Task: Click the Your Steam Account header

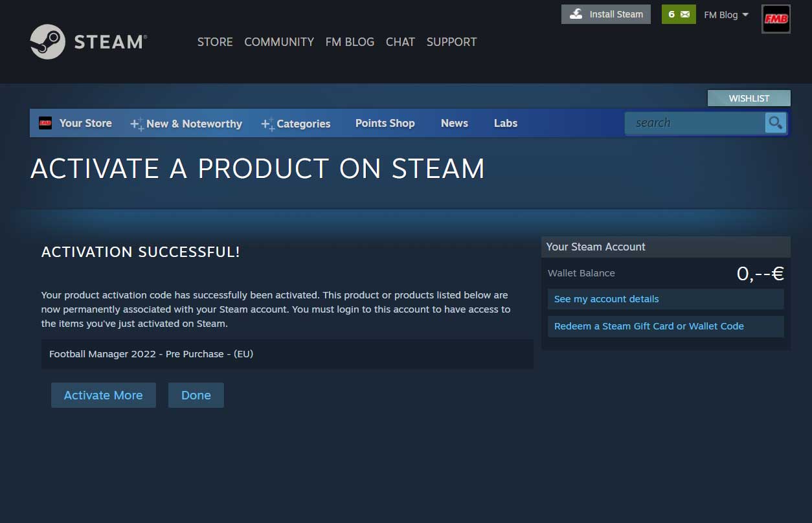Action: tap(666, 247)
